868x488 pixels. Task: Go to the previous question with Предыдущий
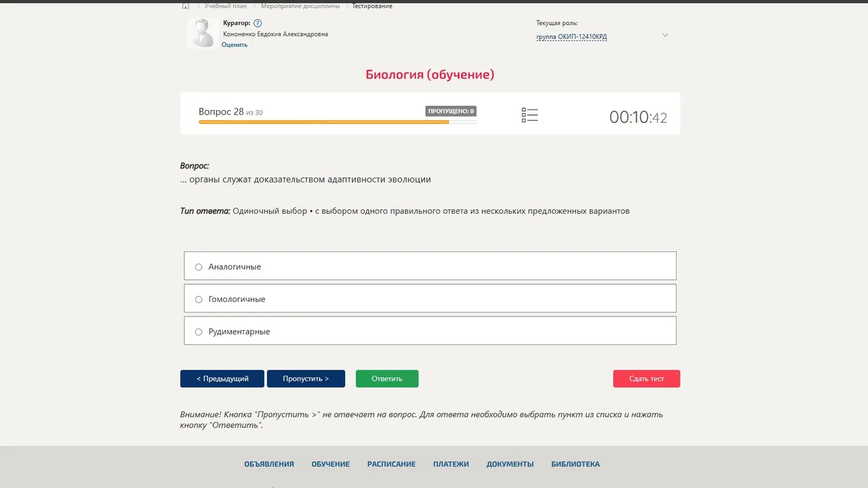tap(222, 379)
